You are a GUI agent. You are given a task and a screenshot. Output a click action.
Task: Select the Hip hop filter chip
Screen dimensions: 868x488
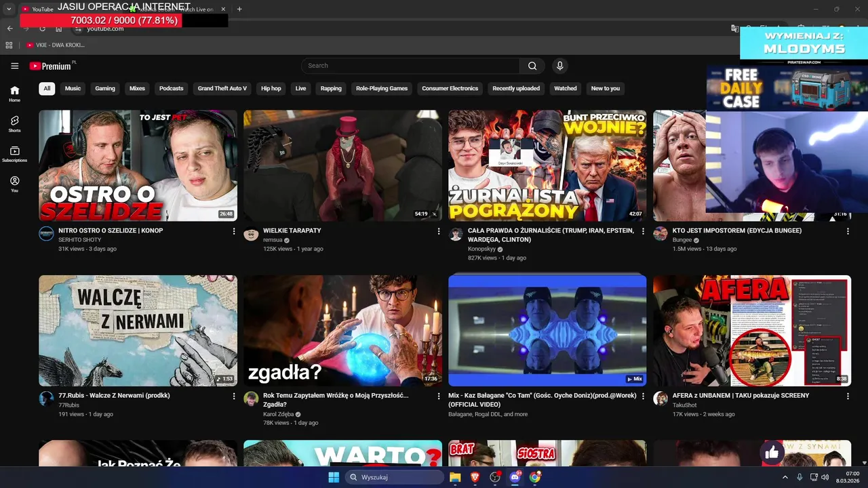point(271,88)
